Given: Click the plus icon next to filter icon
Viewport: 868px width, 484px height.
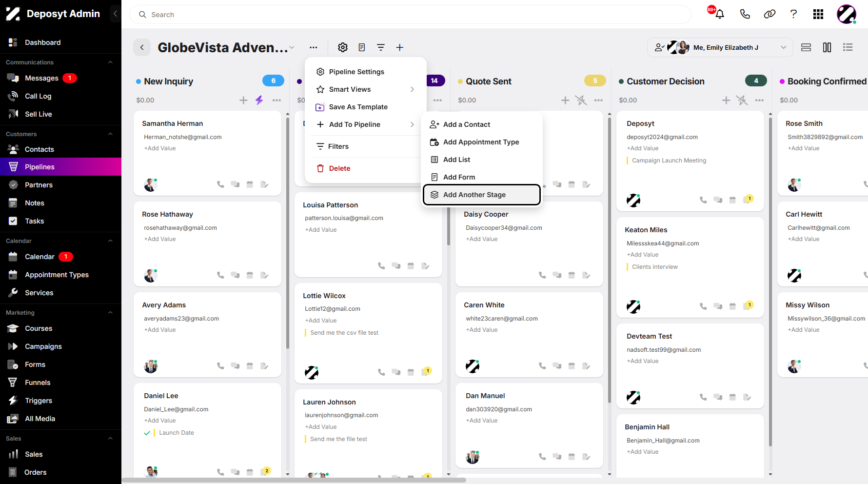Looking at the screenshot, I should pos(400,47).
